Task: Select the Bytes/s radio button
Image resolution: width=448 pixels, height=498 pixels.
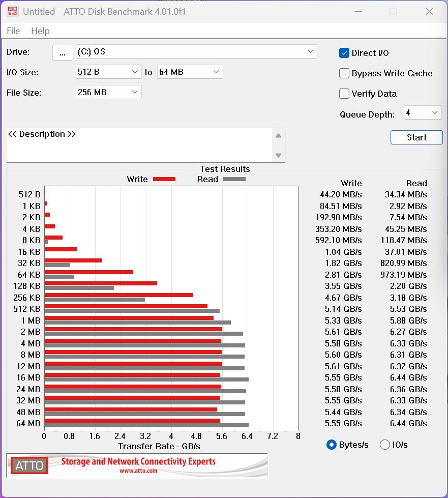Action: click(332, 445)
